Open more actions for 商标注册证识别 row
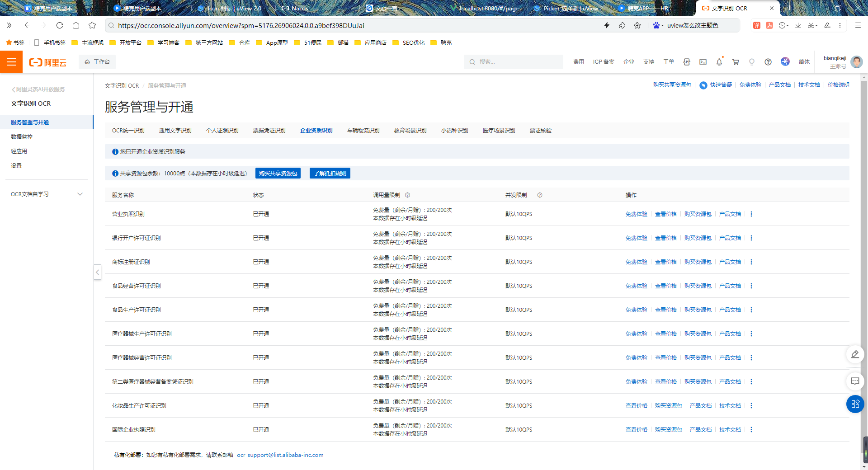 [751, 262]
